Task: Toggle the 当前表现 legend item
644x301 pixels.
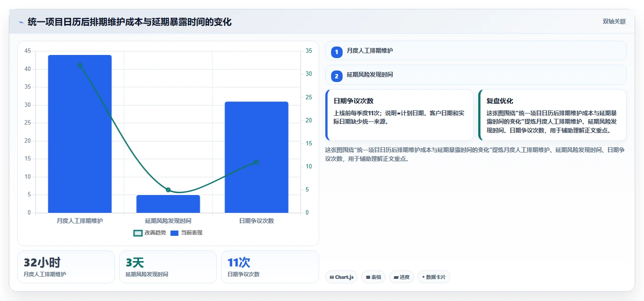Action: pos(186,233)
